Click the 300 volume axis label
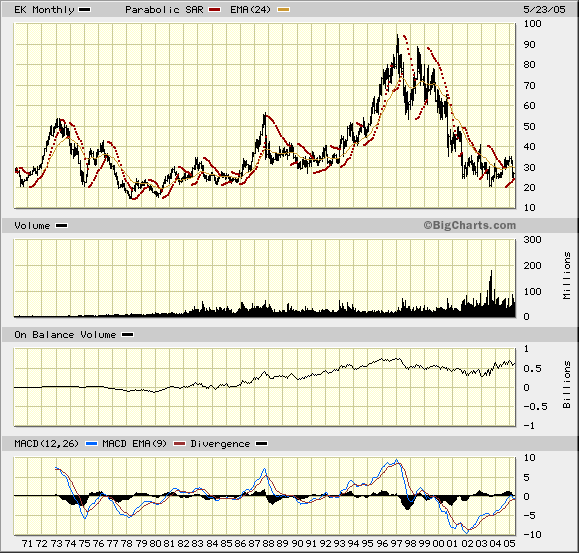Image resolution: width=579 pixels, height=553 pixels. click(x=532, y=240)
